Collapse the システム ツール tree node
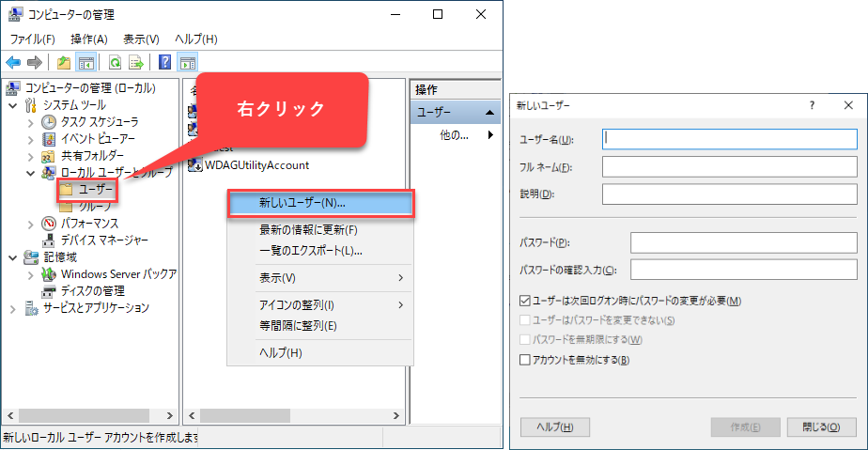 14,105
